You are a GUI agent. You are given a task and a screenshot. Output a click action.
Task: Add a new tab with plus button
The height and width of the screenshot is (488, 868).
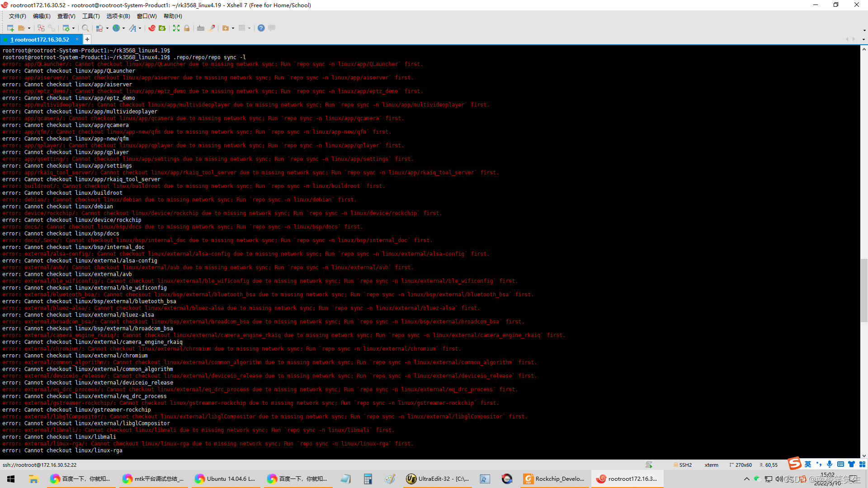tap(87, 40)
